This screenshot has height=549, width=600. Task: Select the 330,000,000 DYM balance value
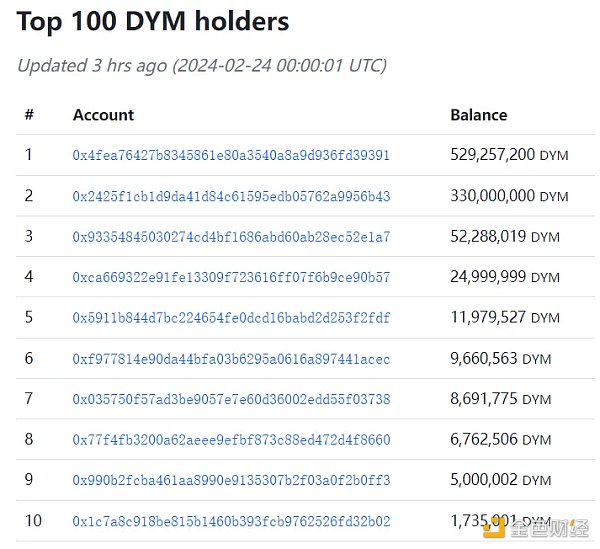click(508, 196)
